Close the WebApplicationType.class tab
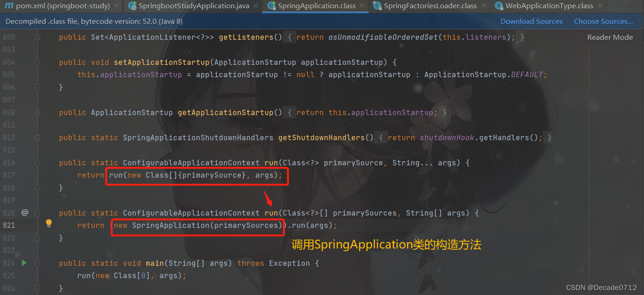 pyautogui.click(x=600, y=6)
